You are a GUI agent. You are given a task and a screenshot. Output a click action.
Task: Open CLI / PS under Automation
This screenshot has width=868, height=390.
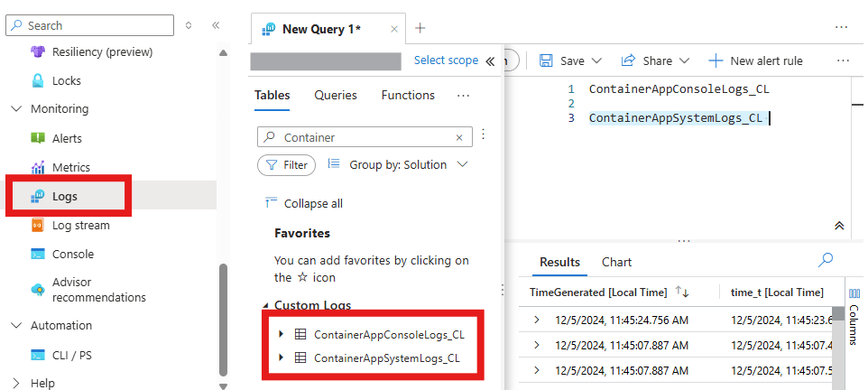pos(72,355)
